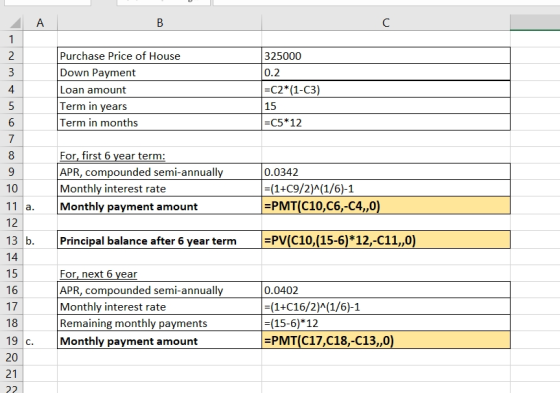Select row 11 header
The image size is (560, 393).
[x=11, y=206]
